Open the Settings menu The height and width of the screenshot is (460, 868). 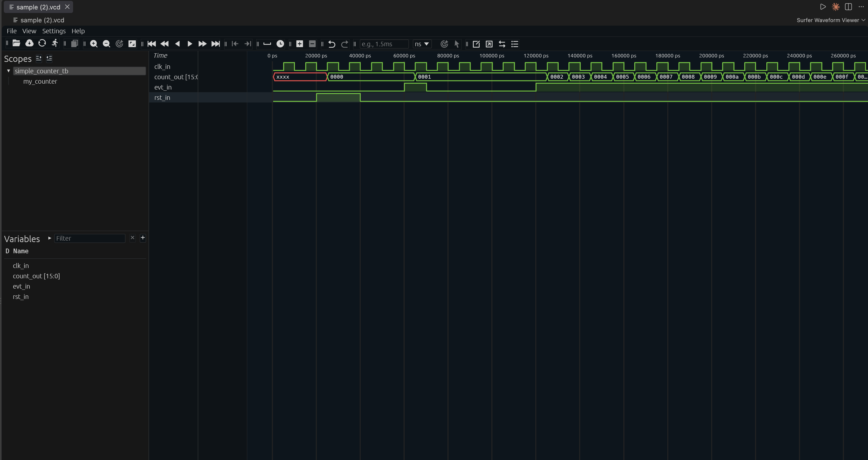pos(54,31)
